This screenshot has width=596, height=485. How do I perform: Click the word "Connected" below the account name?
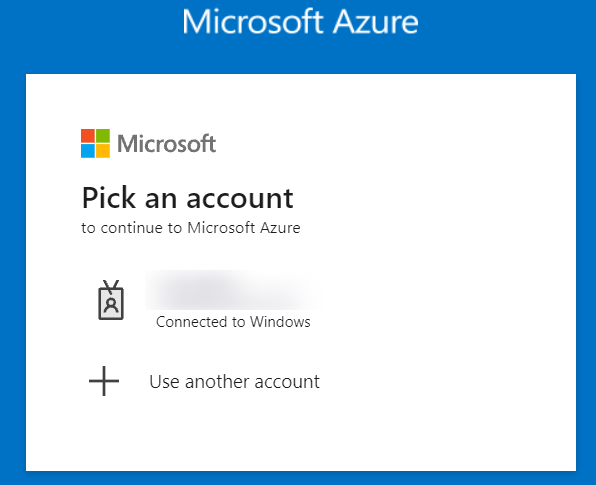pyautogui.click(x=192, y=322)
